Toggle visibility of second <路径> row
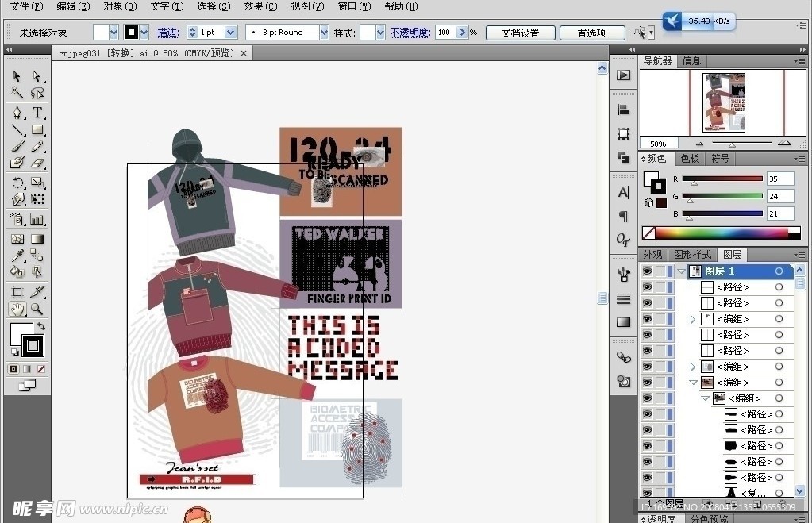Viewport: 812px width, 523px height. [x=647, y=303]
